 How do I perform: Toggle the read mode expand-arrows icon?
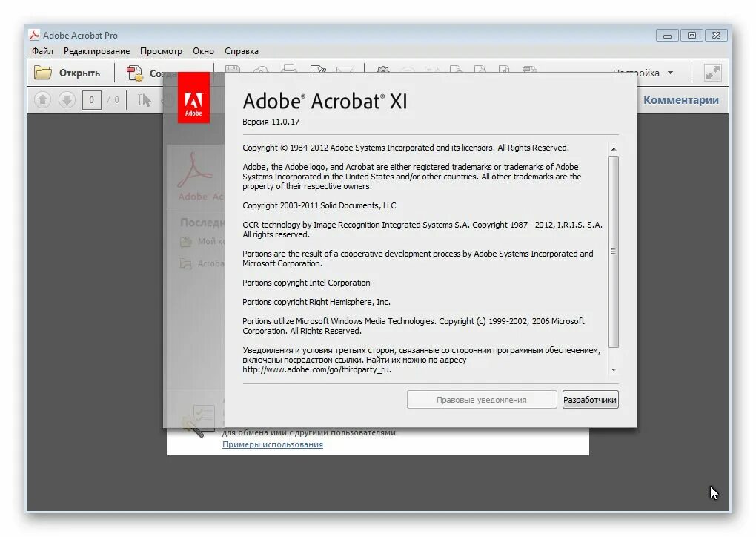click(x=712, y=73)
